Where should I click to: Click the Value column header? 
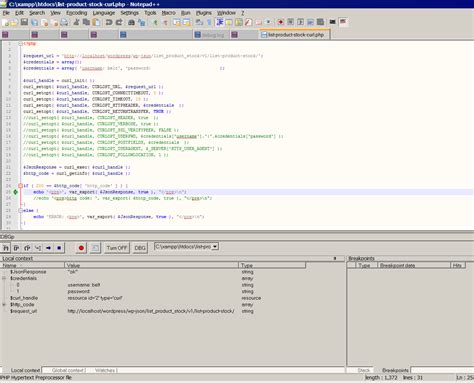(152, 266)
